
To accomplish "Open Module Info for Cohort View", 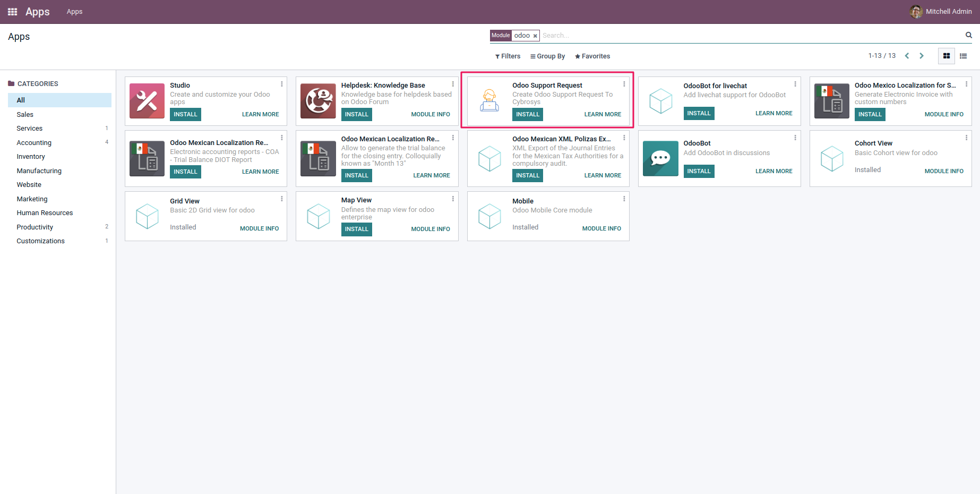I will (x=944, y=171).
